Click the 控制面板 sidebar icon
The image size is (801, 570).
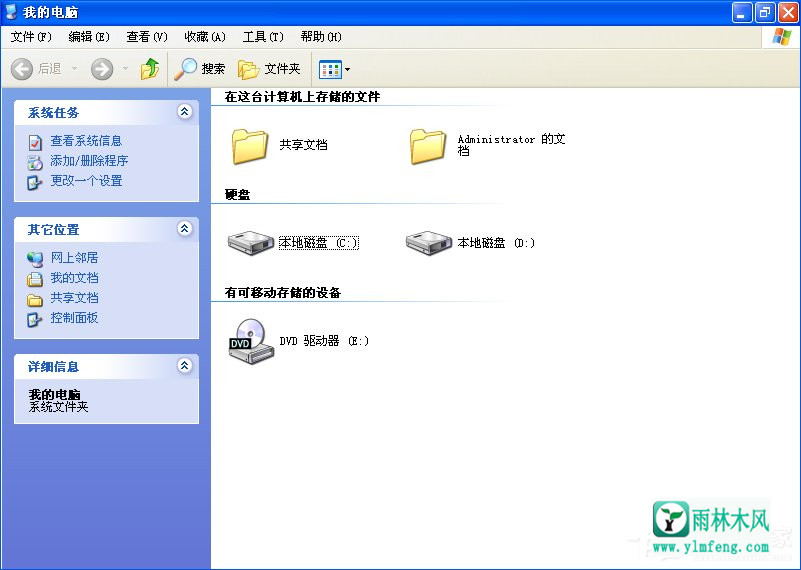35,319
